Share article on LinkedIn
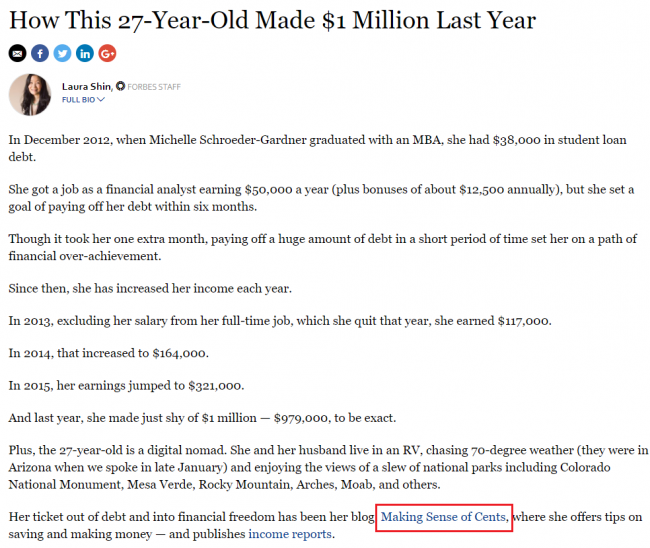Image resolution: width=650 pixels, height=548 pixels. pos(85,53)
